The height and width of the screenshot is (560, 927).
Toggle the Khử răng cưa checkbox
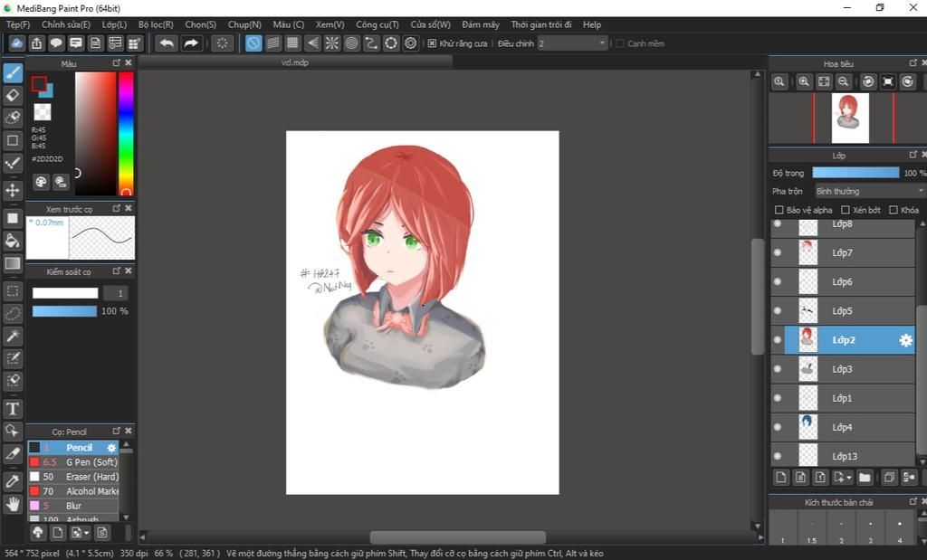432,43
